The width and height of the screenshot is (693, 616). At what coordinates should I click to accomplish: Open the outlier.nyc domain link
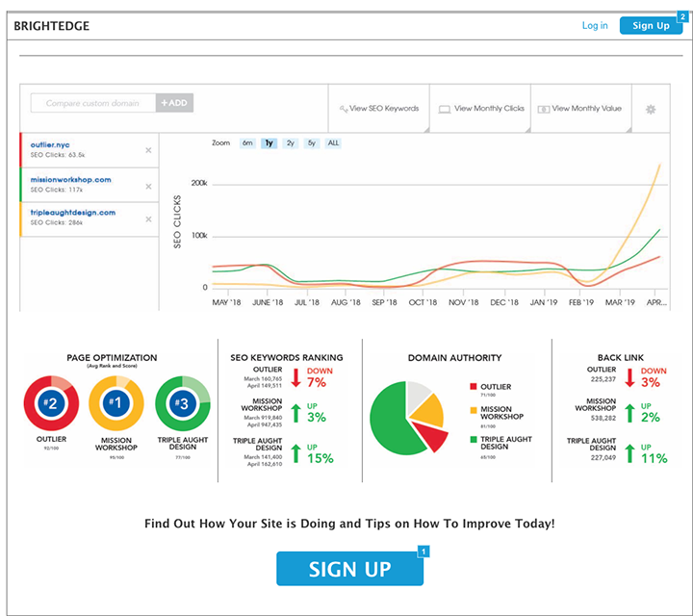tap(50, 145)
